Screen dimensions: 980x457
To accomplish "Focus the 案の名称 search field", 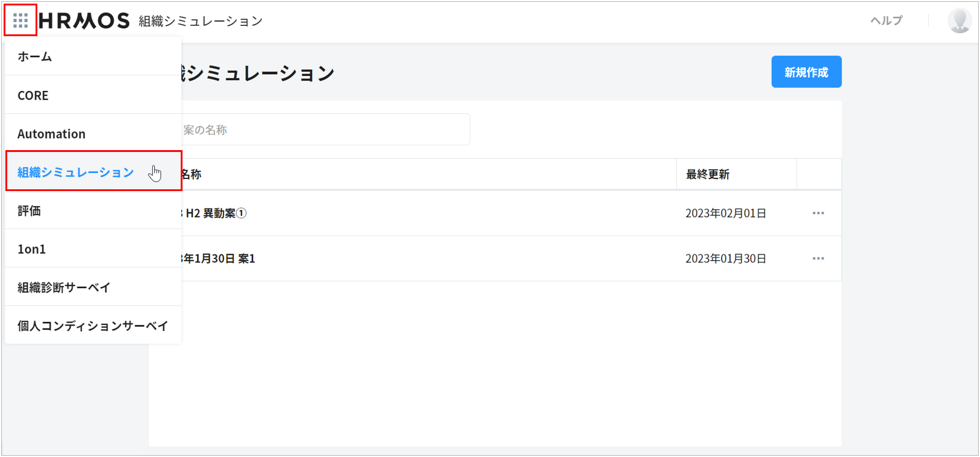I will pos(325,130).
